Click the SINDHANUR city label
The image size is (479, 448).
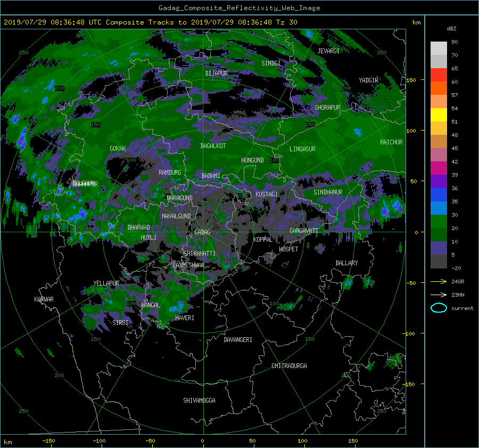tap(328, 192)
